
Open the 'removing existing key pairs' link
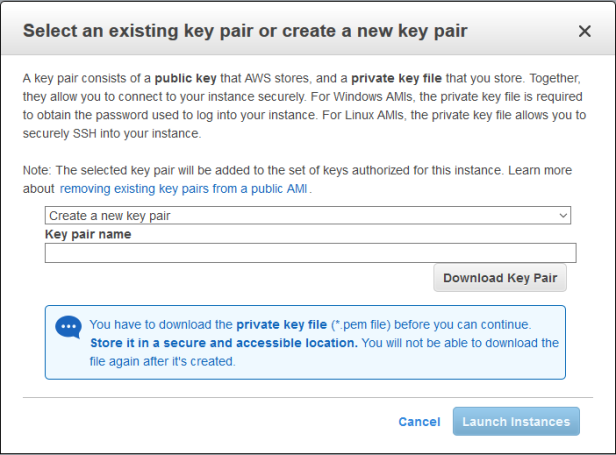[x=184, y=188]
